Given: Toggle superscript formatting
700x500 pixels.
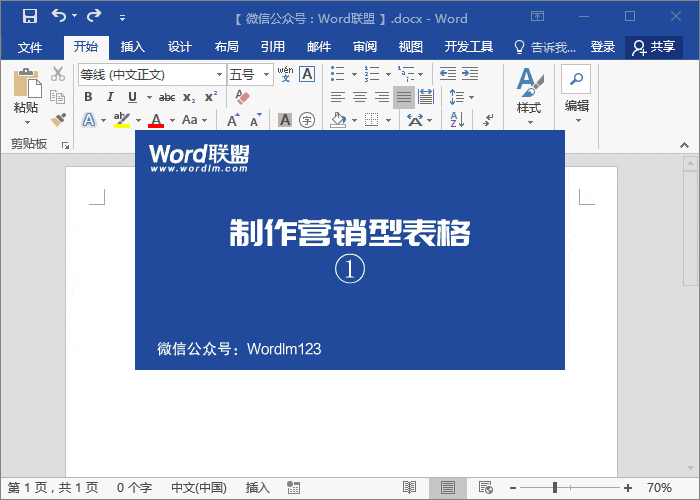Looking at the screenshot, I should [211, 97].
